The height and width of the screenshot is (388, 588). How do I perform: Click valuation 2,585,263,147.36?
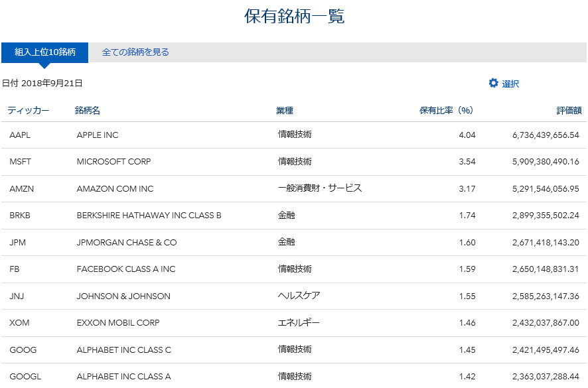(546, 296)
